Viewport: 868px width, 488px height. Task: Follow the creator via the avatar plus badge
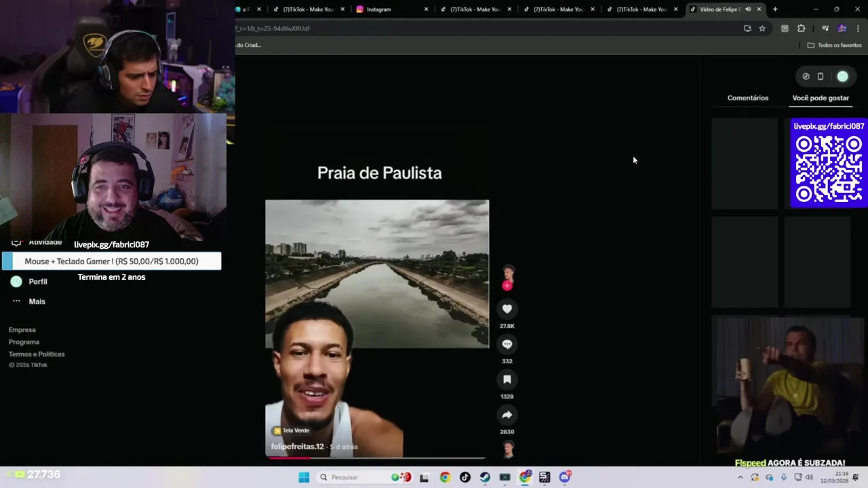(507, 286)
